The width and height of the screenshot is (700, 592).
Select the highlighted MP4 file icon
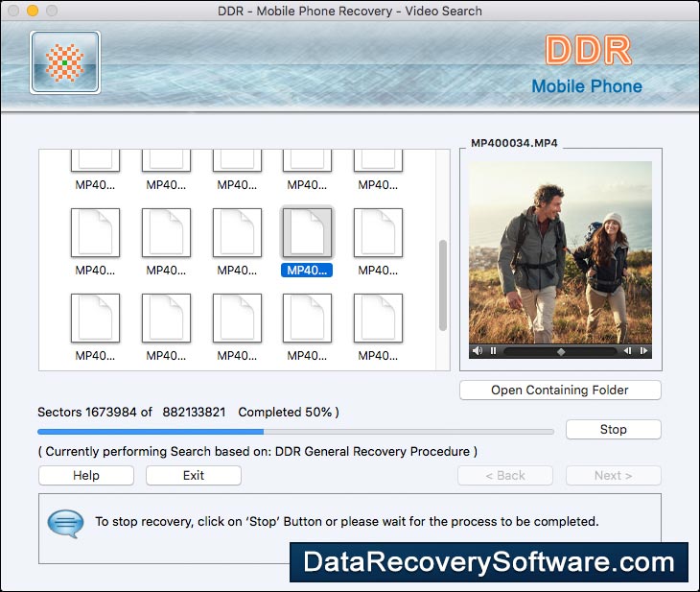point(307,233)
